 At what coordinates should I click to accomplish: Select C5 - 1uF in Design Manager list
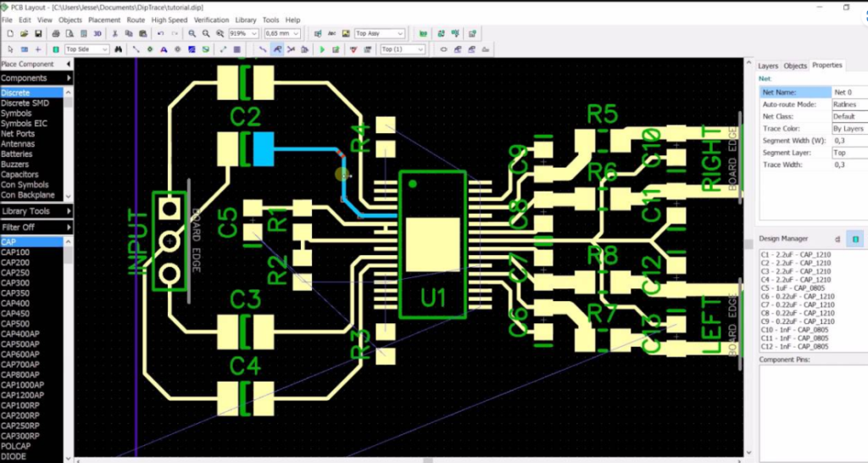click(793, 287)
